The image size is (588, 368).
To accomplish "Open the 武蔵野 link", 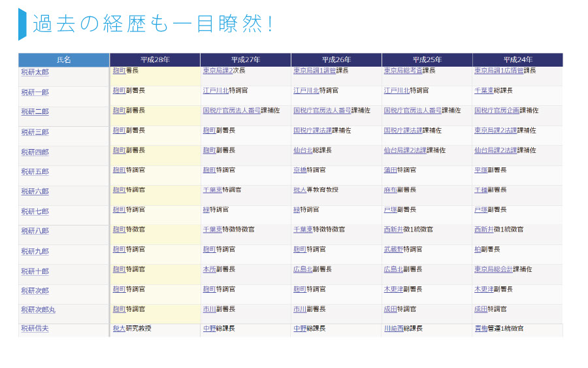I will pos(393,249).
